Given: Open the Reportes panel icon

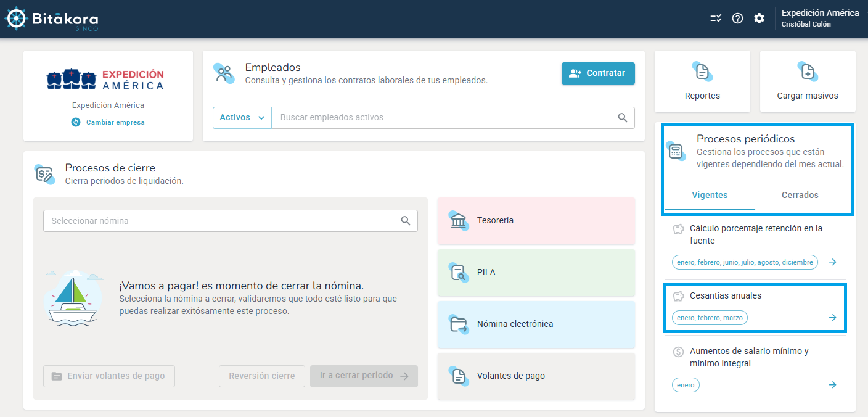Looking at the screenshot, I should pos(702,71).
